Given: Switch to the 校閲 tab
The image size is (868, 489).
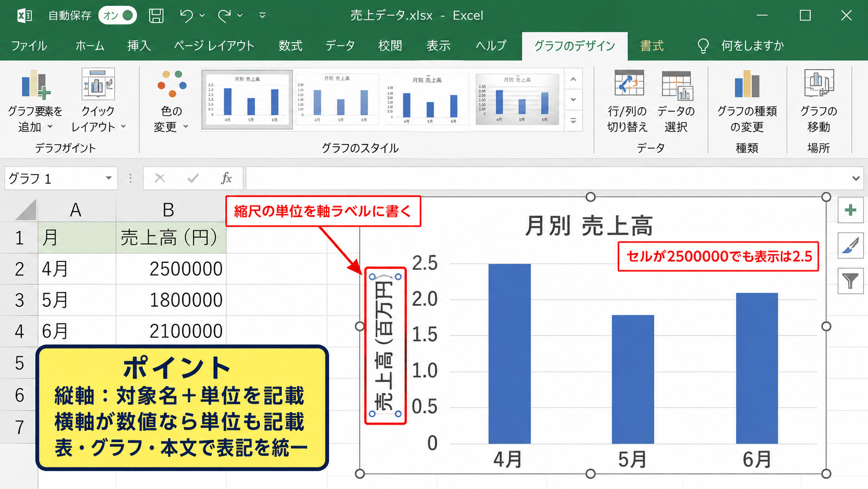Looking at the screenshot, I should [390, 46].
